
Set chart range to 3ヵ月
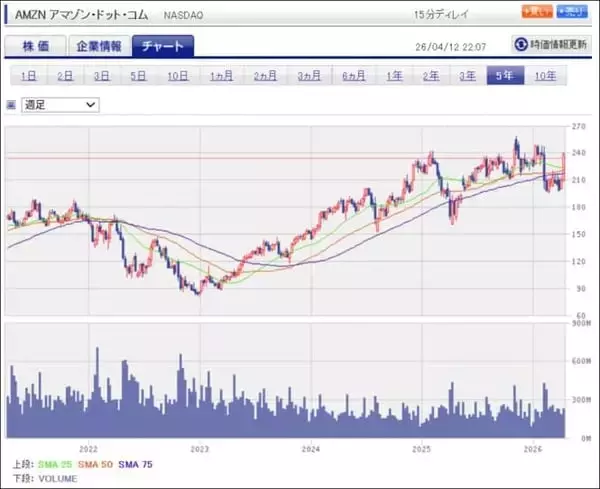[x=310, y=76]
